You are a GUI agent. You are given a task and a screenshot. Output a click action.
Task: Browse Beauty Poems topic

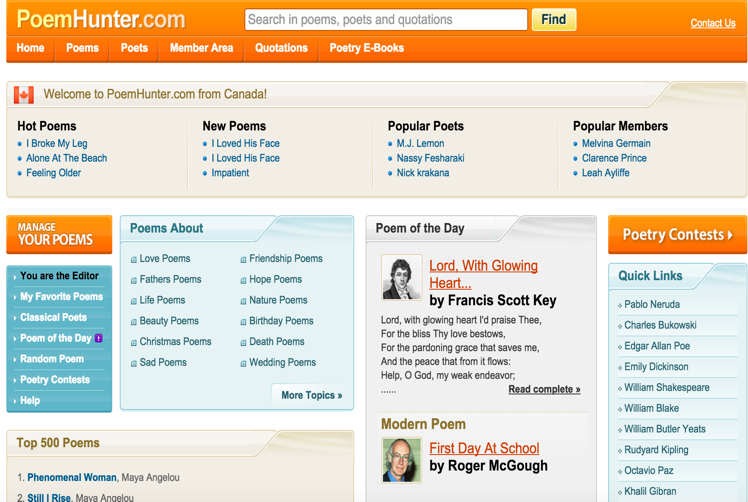point(169,321)
